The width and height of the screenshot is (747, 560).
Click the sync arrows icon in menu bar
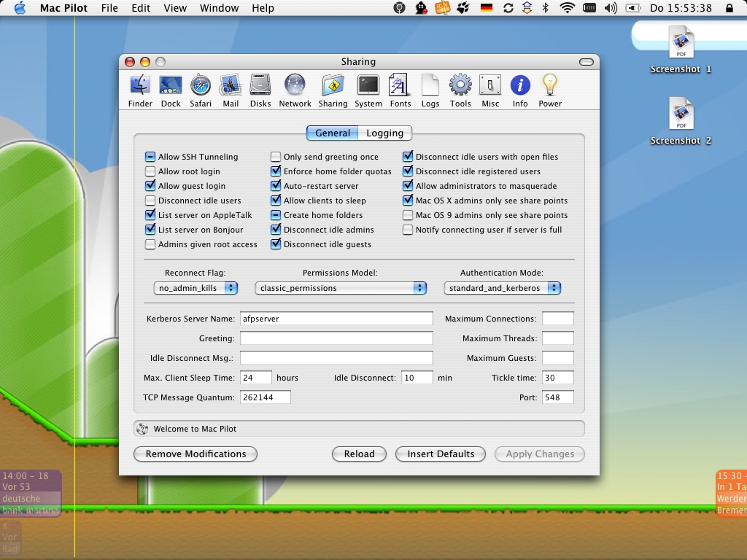click(508, 8)
